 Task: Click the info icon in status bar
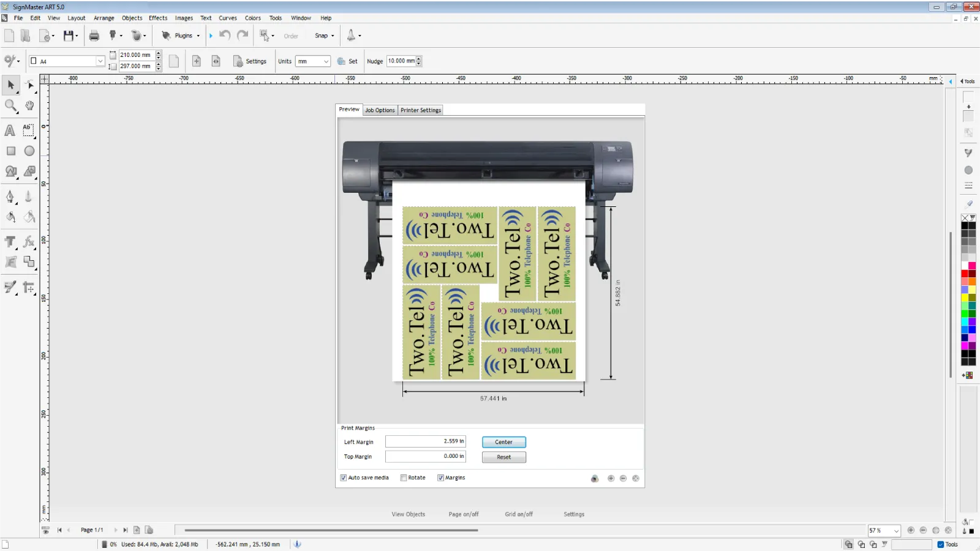pyautogui.click(x=298, y=544)
